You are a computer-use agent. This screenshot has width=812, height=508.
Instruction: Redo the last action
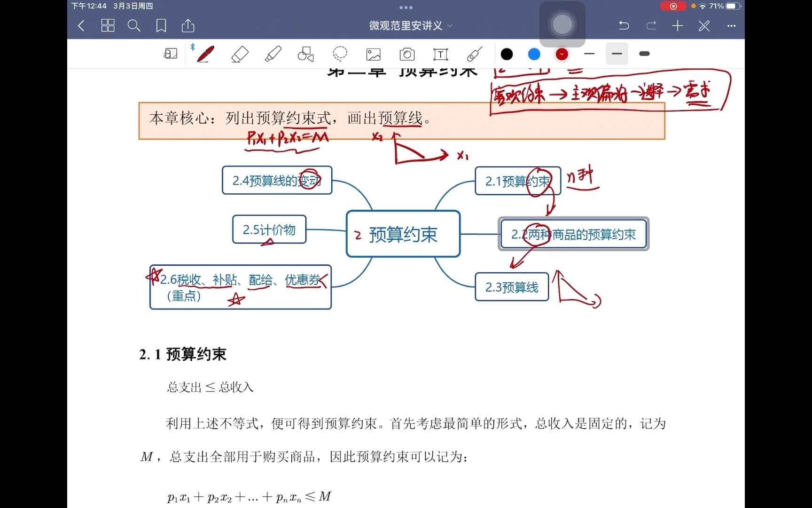[651, 26]
